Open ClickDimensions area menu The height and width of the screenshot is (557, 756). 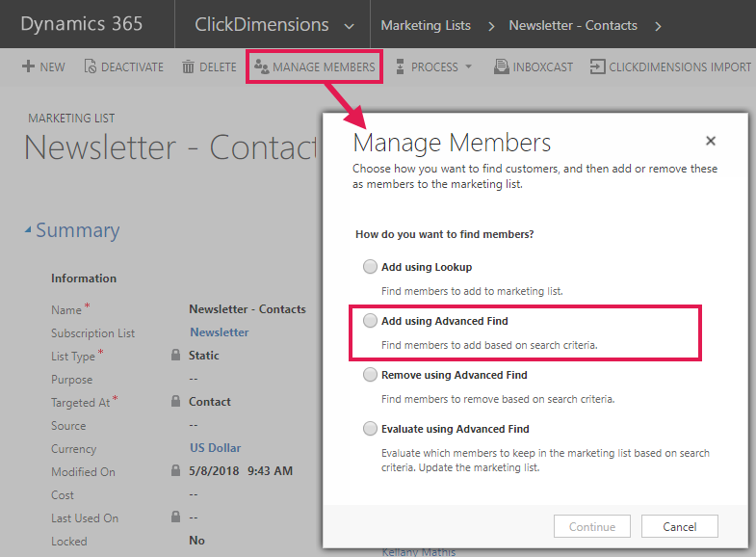(261, 25)
